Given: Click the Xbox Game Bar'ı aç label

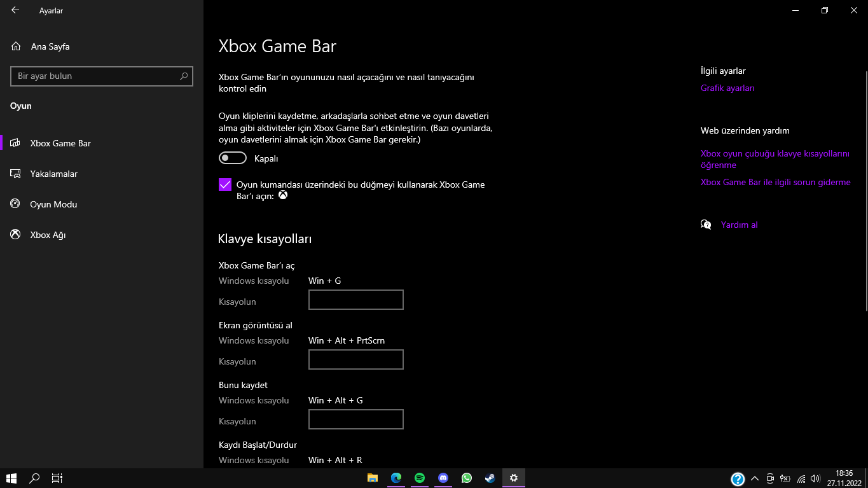Looking at the screenshot, I should coord(257,265).
